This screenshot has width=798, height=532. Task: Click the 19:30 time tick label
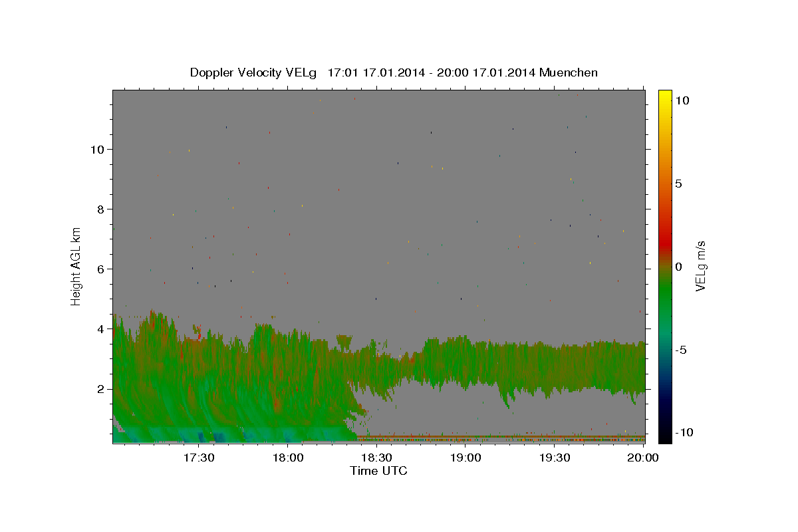click(555, 458)
